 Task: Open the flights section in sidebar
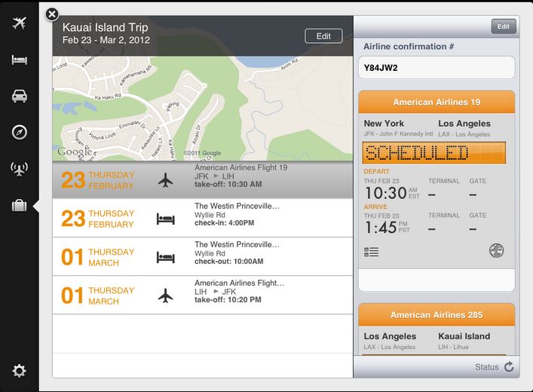tap(20, 23)
